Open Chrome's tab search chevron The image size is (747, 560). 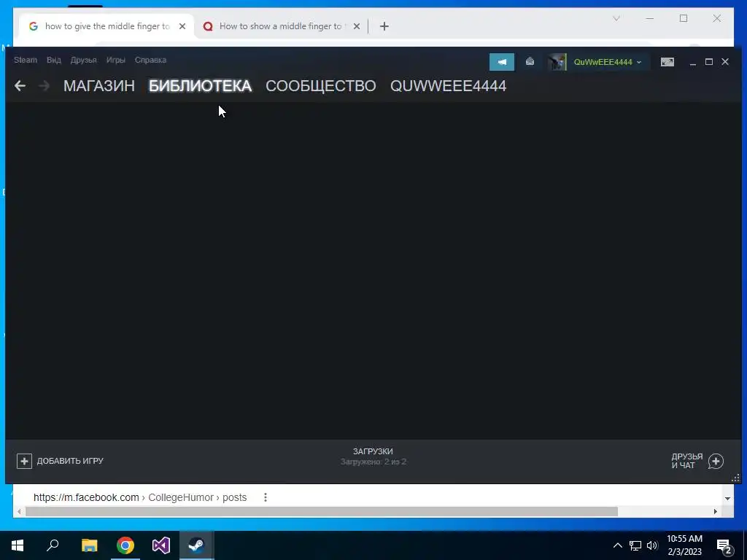(x=616, y=18)
